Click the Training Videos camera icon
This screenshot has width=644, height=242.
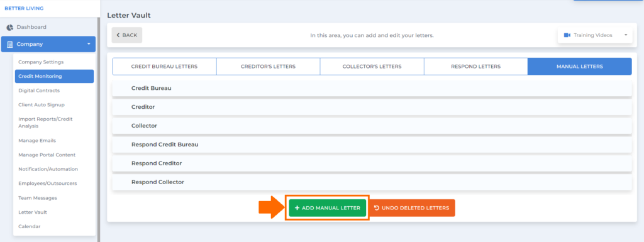click(567, 35)
